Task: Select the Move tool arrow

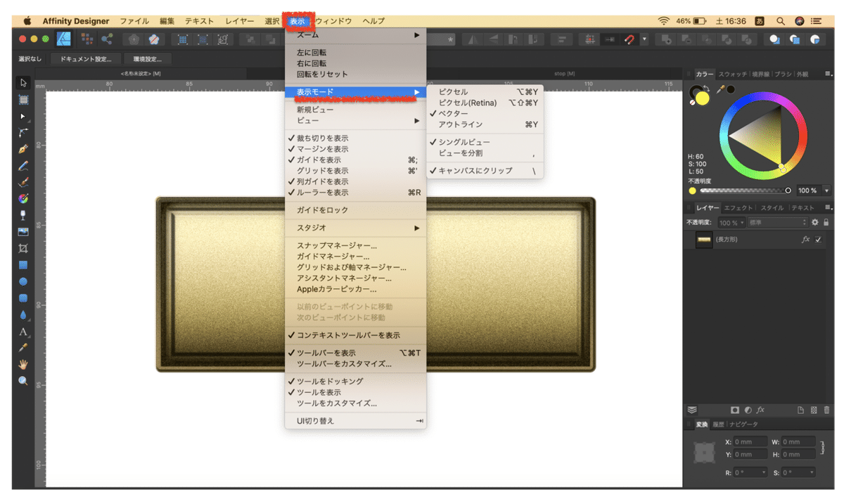Action: click(x=23, y=83)
